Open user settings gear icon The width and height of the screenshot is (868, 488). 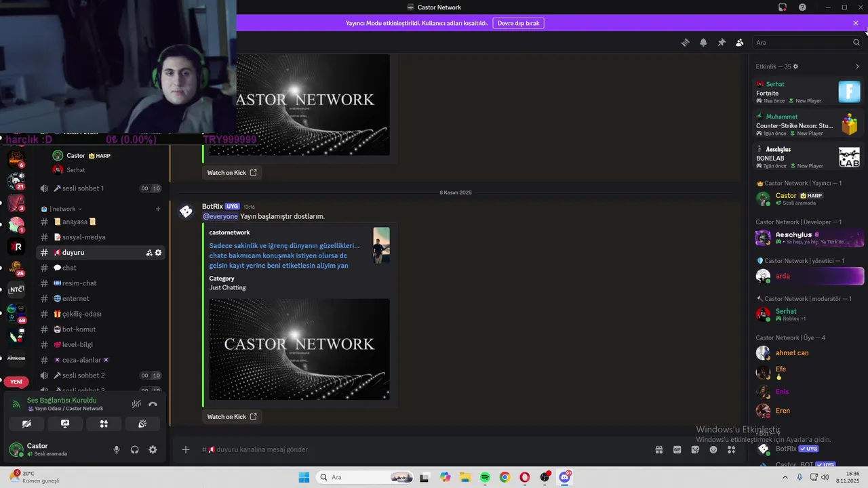click(x=153, y=449)
